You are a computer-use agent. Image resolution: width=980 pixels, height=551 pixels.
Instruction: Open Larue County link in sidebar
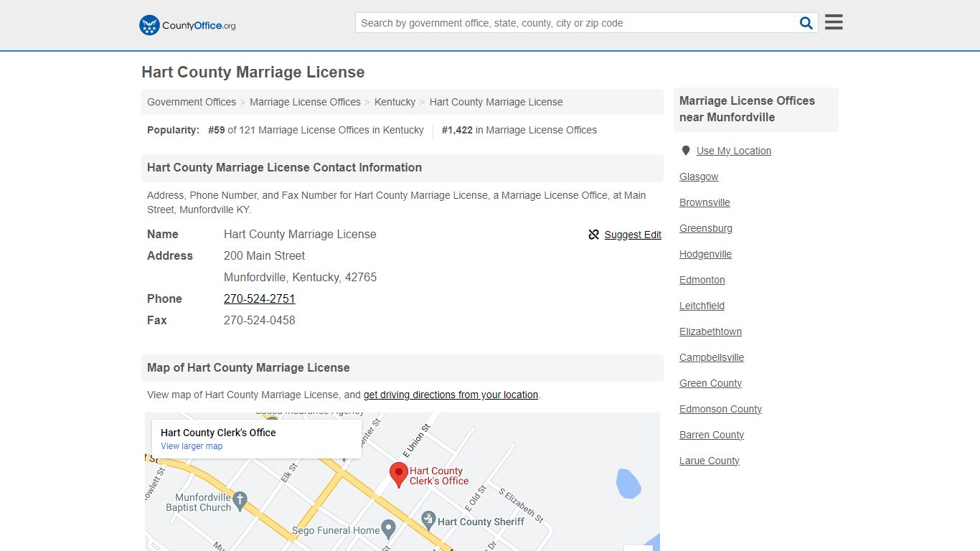710,461
